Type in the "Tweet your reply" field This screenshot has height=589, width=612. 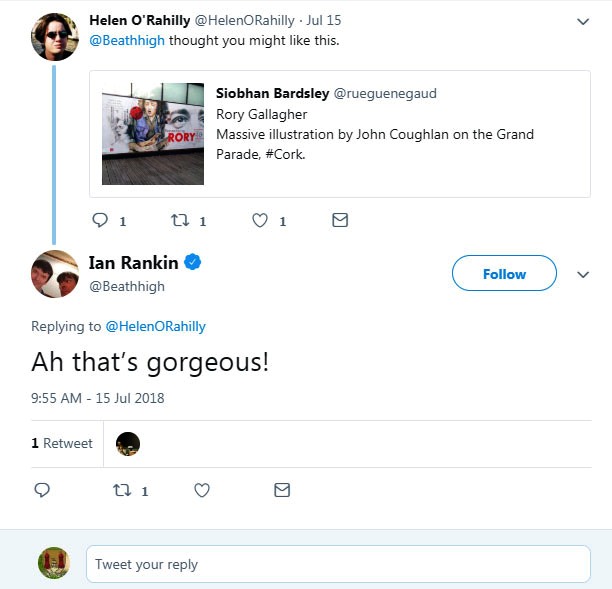(x=338, y=564)
